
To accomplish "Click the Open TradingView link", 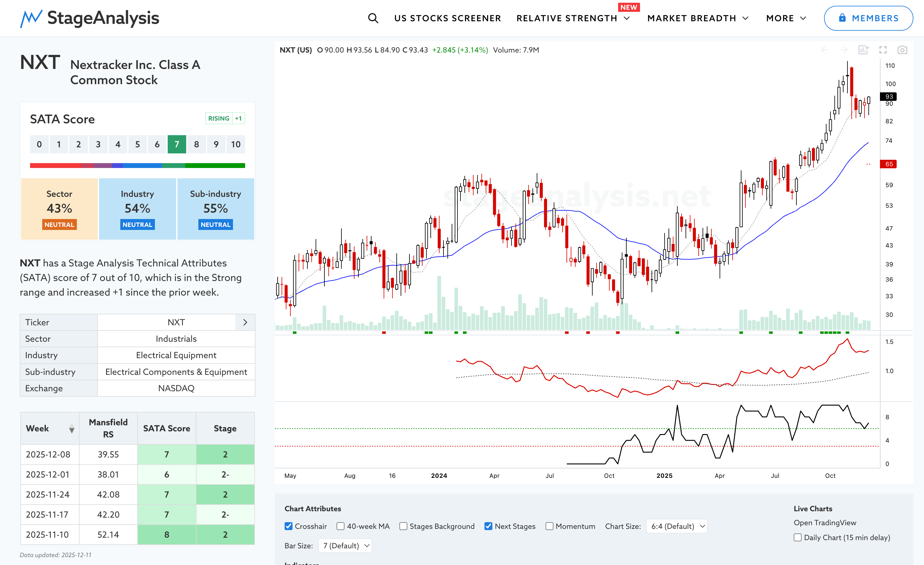I will click(825, 523).
